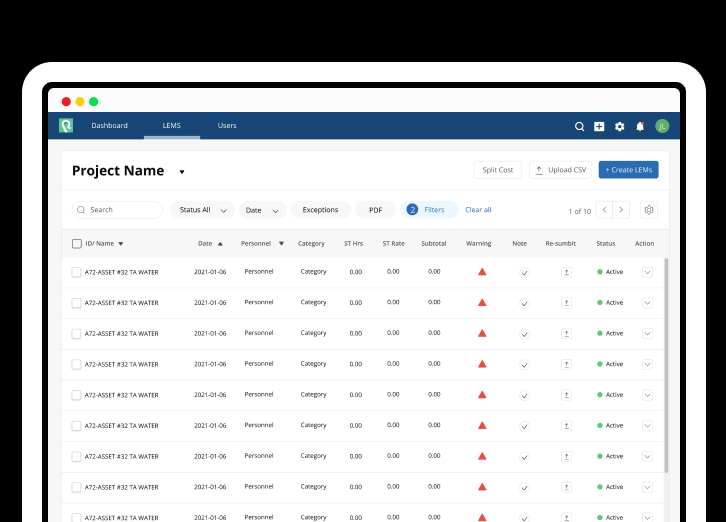The height and width of the screenshot is (522, 726).
Task: Open the JL user avatar menu
Action: pyautogui.click(x=662, y=126)
